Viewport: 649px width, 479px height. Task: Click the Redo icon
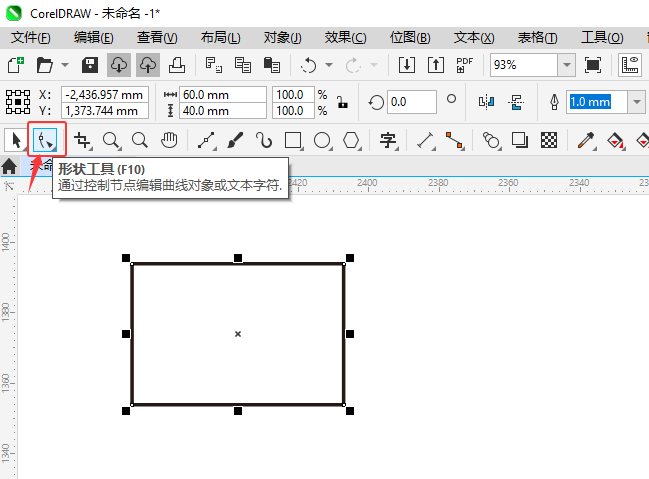tap(353, 65)
